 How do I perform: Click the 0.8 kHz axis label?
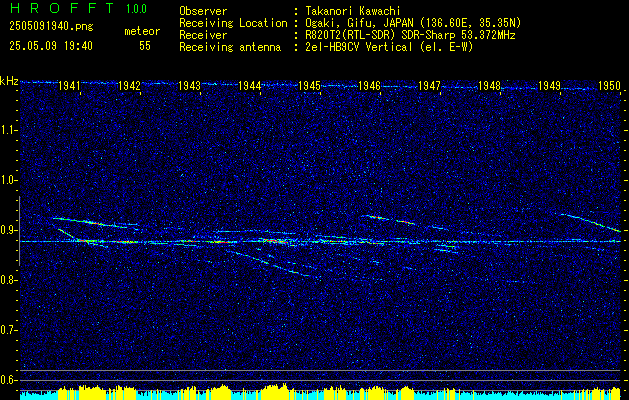tap(9, 280)
